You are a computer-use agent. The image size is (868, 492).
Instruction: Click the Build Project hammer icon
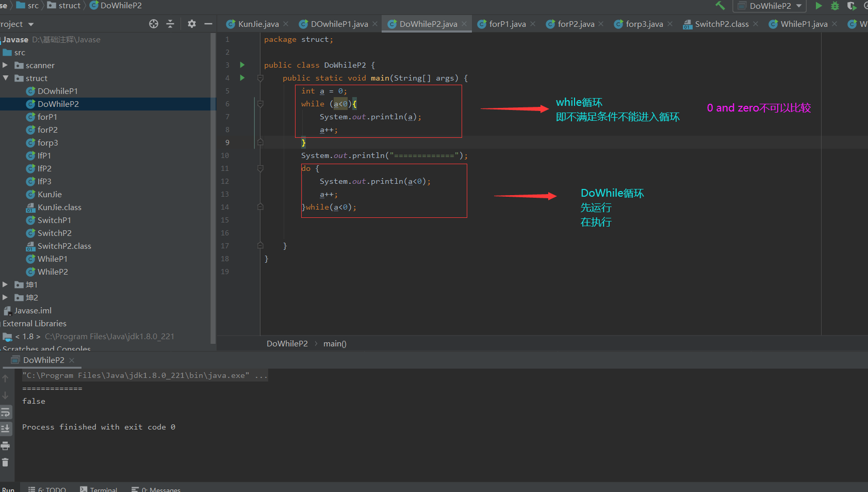(x=720, y=6)
